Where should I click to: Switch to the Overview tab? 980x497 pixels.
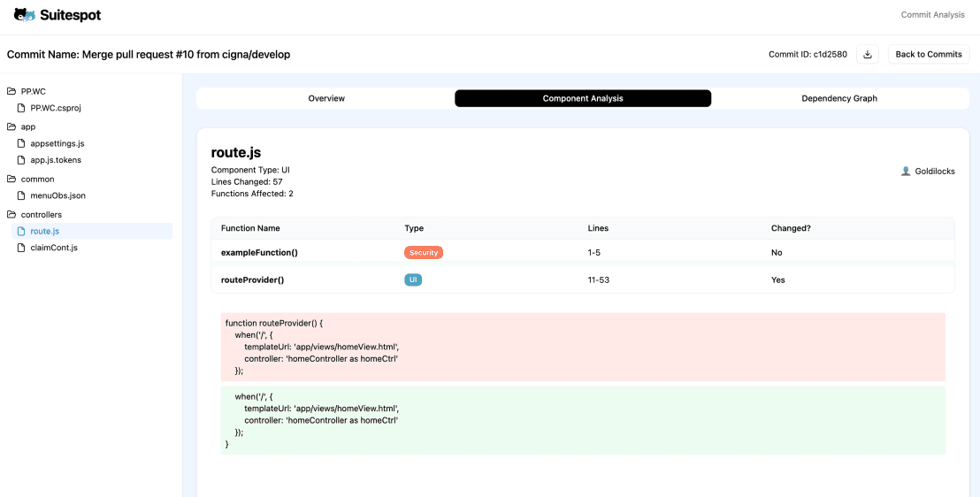326,98
